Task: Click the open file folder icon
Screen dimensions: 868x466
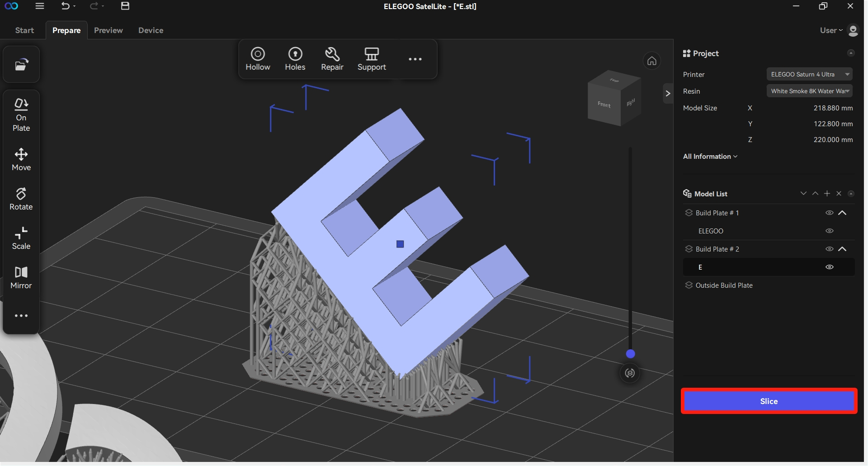Action: (21, 65)
